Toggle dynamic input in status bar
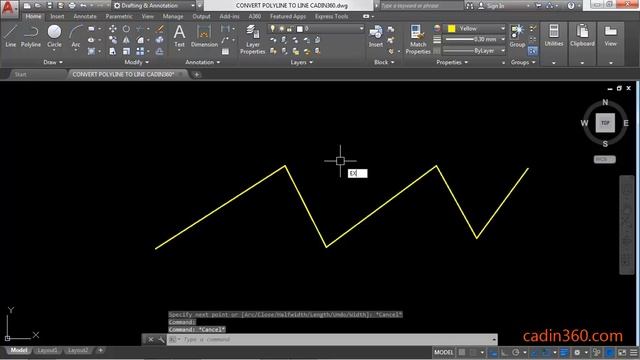Screen dimensions: 640x360 coord(493,352)
